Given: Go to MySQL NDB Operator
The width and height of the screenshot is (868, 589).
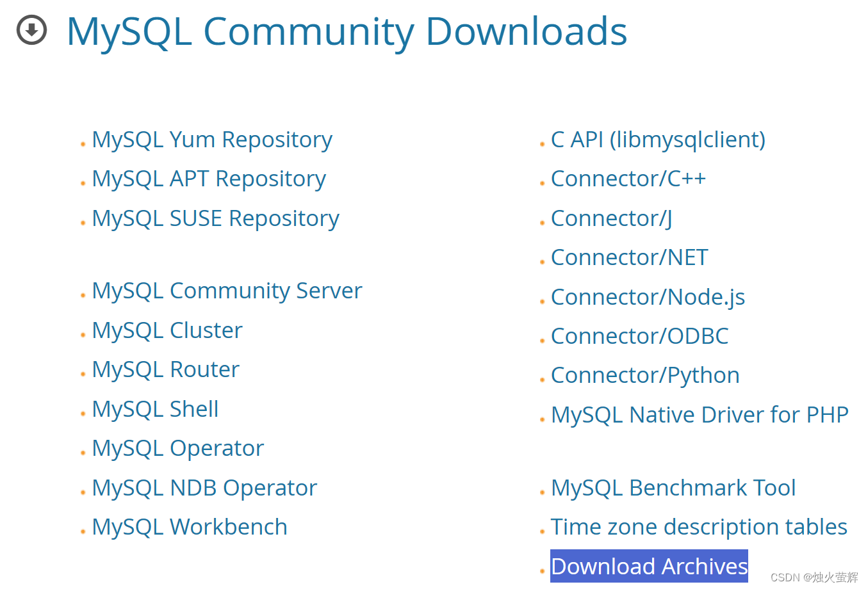Looking at the screenshot, I should click(x=204, y=488).
